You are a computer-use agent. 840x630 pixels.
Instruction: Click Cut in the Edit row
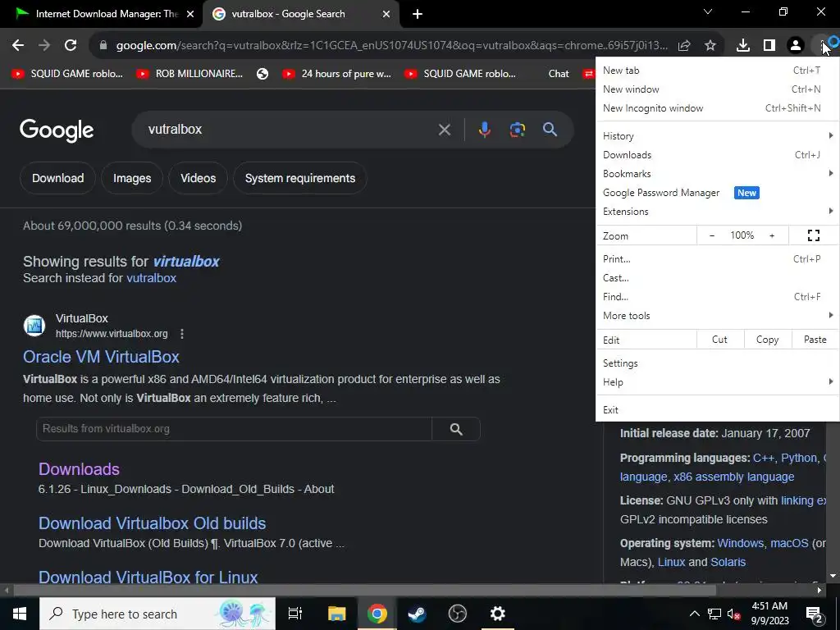pos(719,340)
